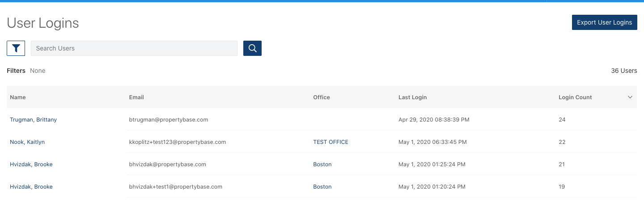Open Boston office link for bhvizdak@propertybase.com
Image resolution: width=644 pixels, height=202 pixels.
(x=322, y=164)
